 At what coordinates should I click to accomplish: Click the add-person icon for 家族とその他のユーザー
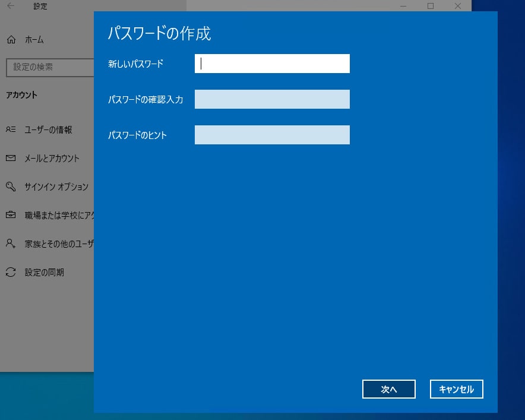pos(11,243)
